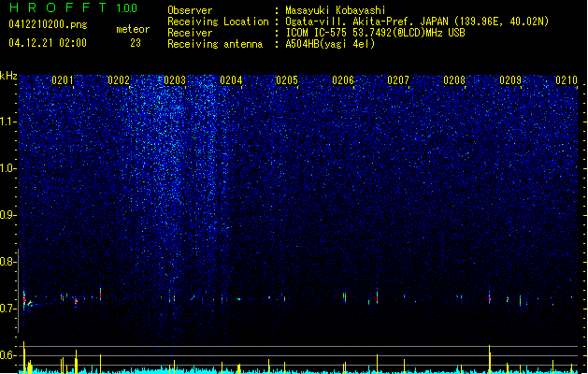This screenshot has height=374, width=588.
Task: Click the 0207 time marker
Action: click(398, 79)
